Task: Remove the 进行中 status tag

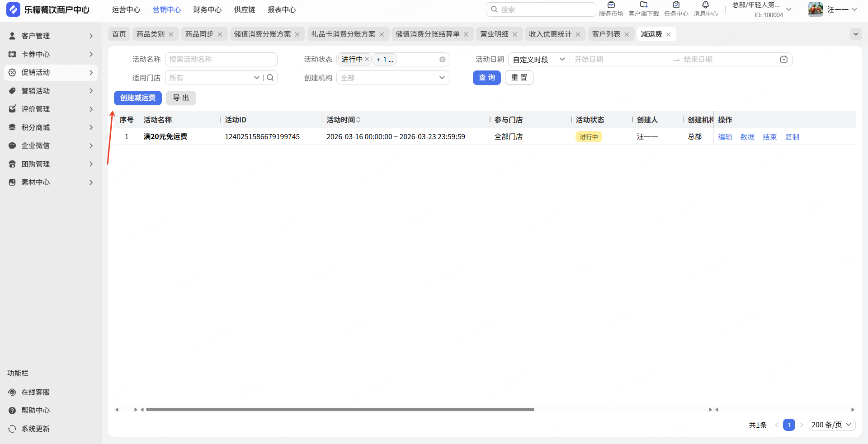Action: coord(367,59)
